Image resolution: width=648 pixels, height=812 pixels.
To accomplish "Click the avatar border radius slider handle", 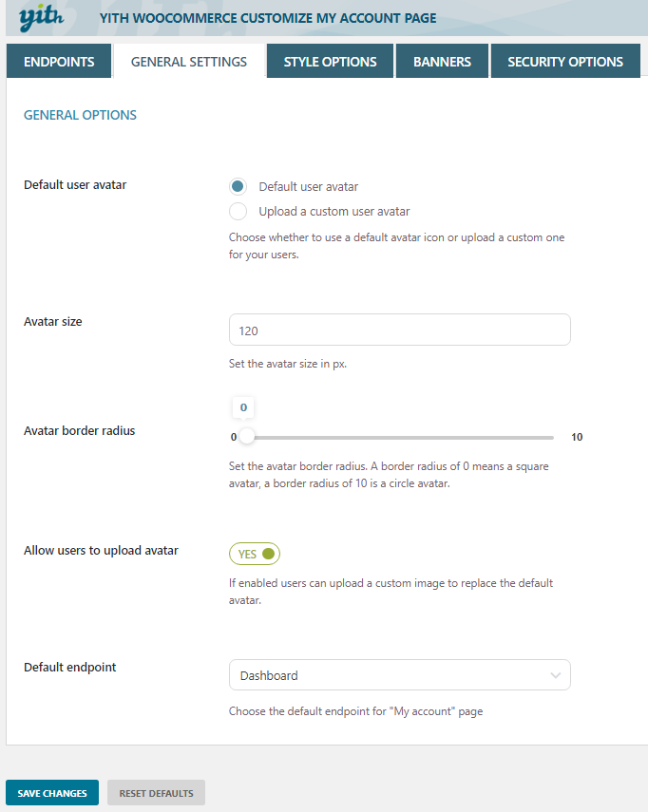I will point(247,437).
